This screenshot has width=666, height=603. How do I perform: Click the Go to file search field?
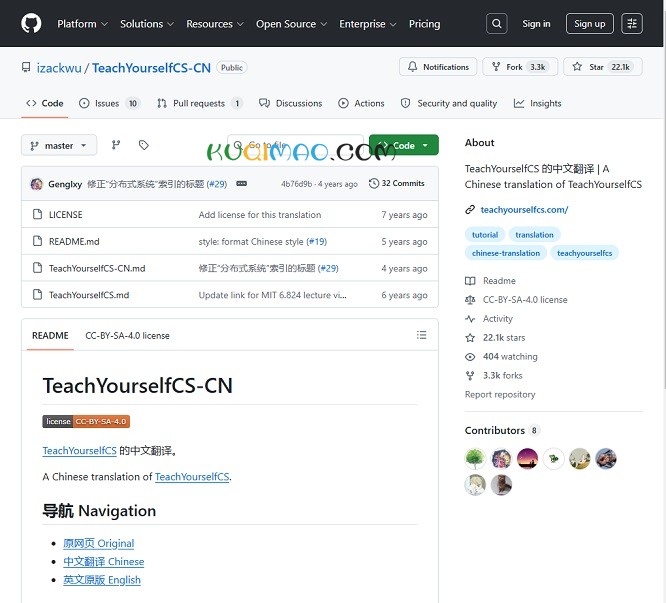coord(296,145)
